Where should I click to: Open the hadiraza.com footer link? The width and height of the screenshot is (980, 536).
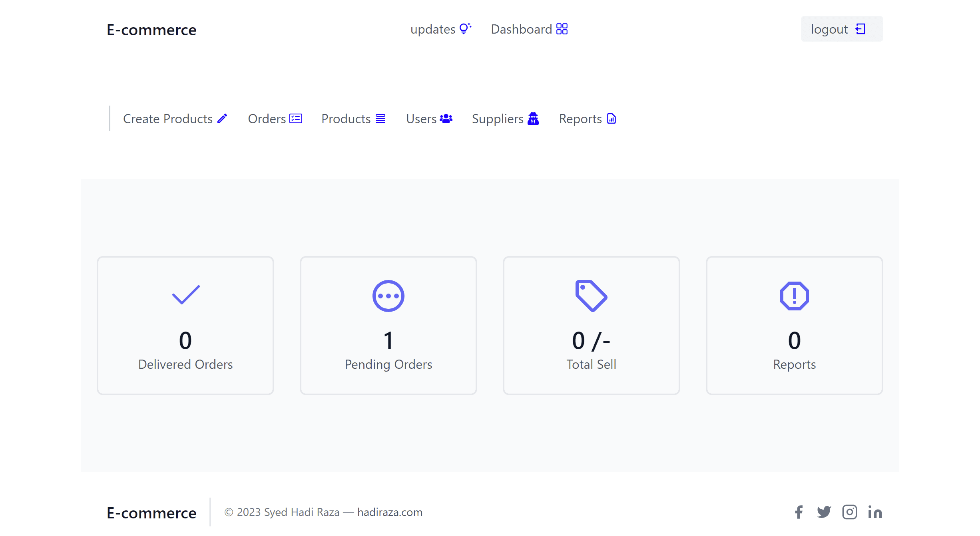pos(390,512)
